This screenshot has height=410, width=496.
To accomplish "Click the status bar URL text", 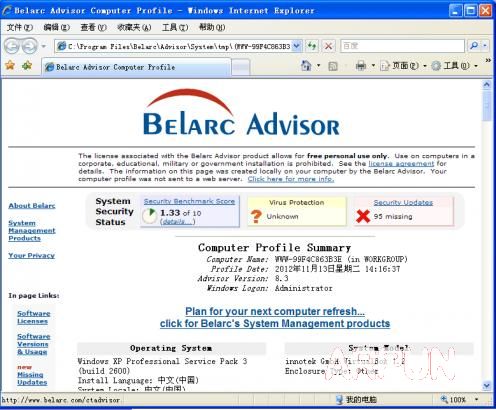I will tap(61, 400).
